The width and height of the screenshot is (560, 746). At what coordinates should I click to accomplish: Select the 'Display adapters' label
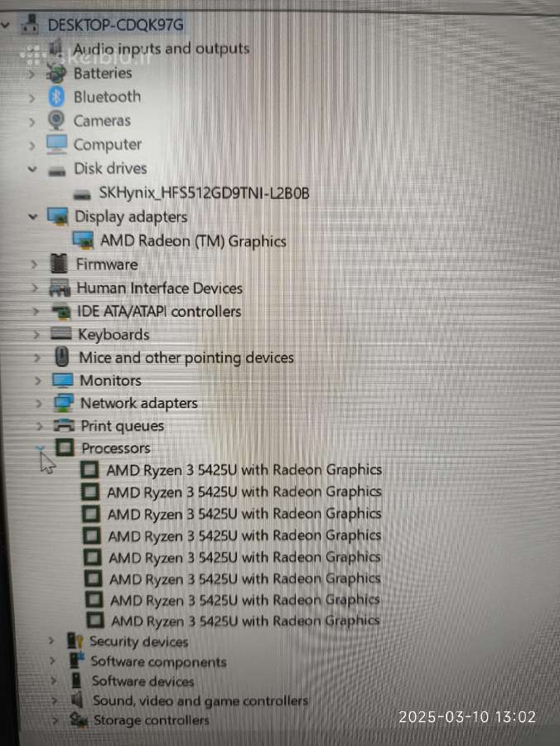pos(131,217)
